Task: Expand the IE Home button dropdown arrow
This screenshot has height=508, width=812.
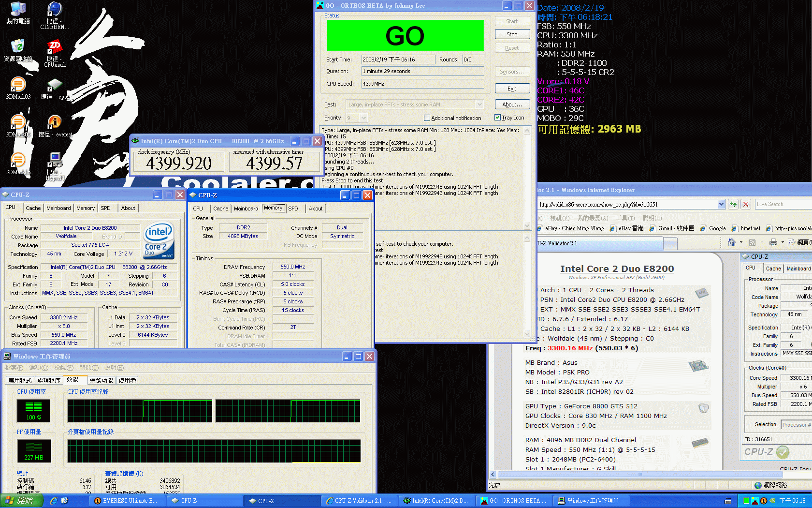Action: (x=740, y=242)
